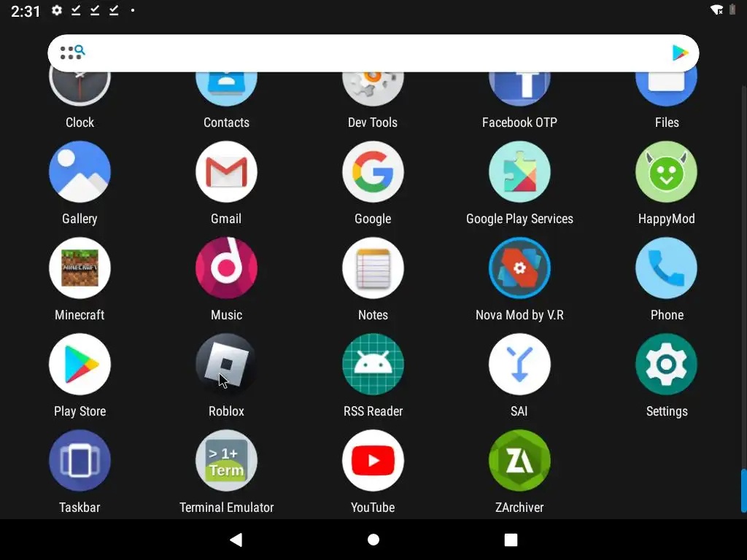Tap the app search icon in search bar

tap(72, 52)
